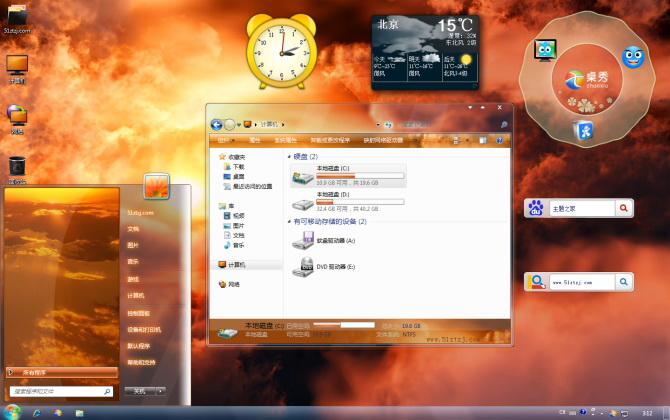Open the shutdown options arrow
Viewport: 670px width, 420px height.
point(161,391)
